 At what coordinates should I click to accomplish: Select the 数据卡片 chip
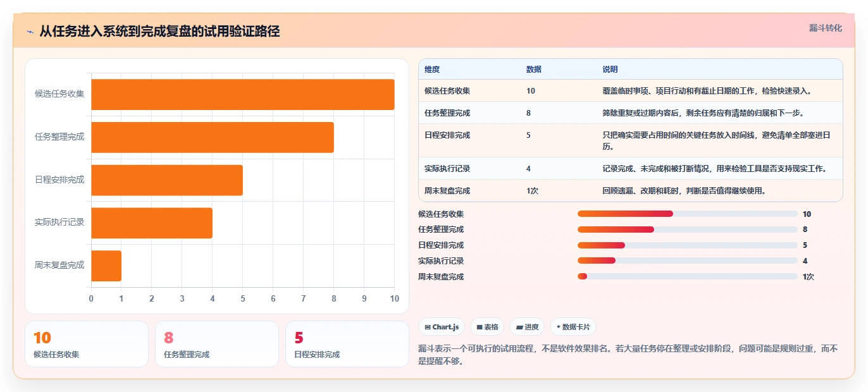point(573,327)
